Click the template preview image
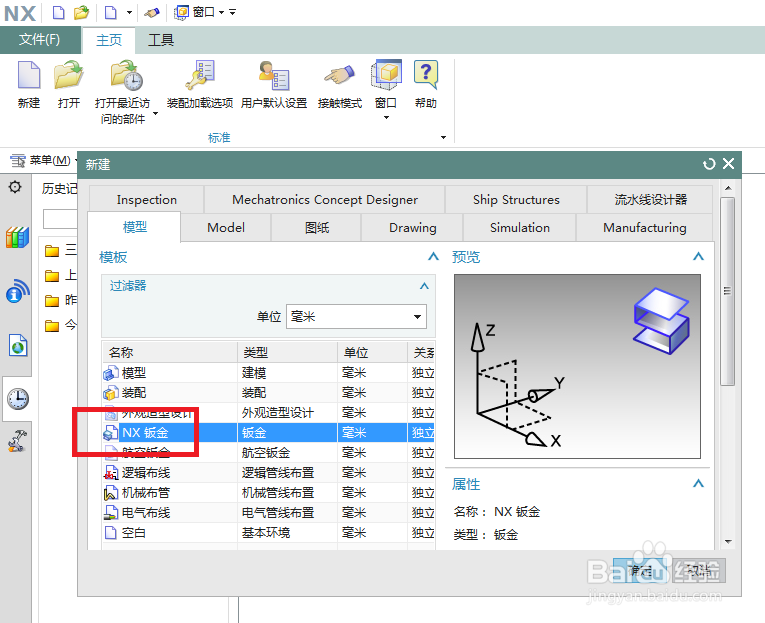The height and width of the screenshot is (623, 765). (x=577, y=366)
